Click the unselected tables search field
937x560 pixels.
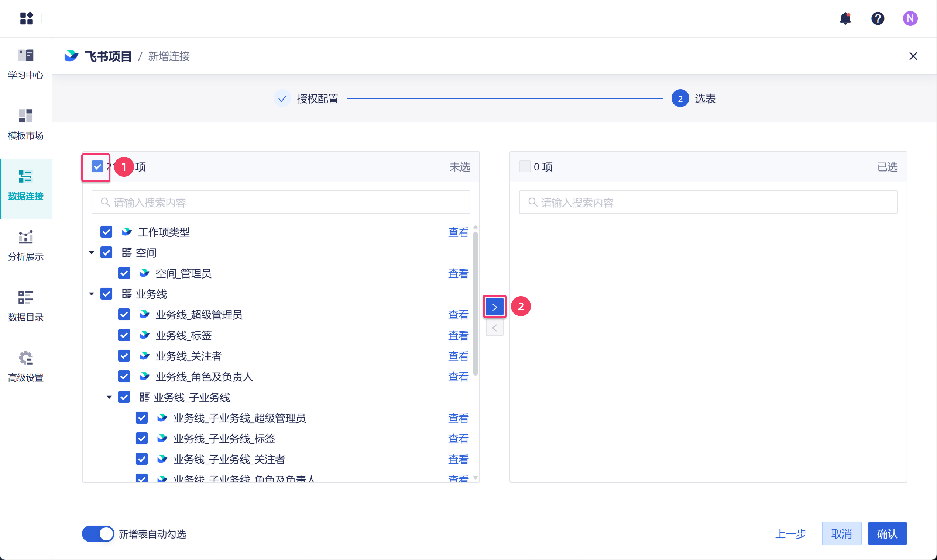pos(281,203)
